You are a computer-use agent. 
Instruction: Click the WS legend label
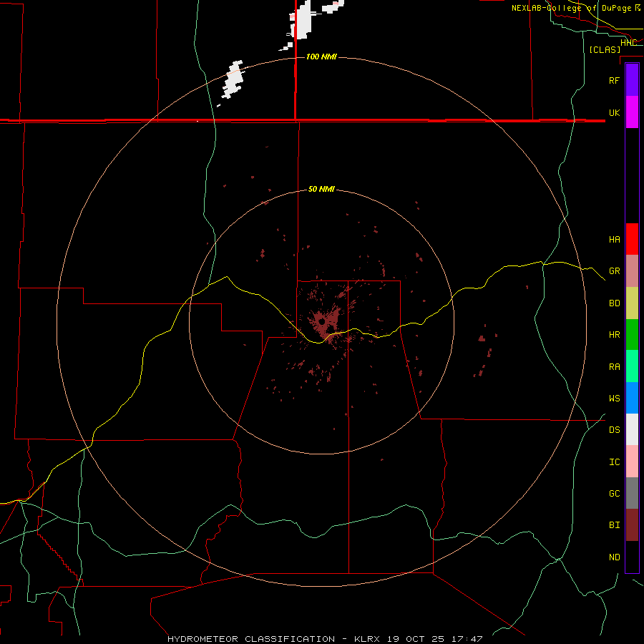pyautogui.click(x=615, y=398)
